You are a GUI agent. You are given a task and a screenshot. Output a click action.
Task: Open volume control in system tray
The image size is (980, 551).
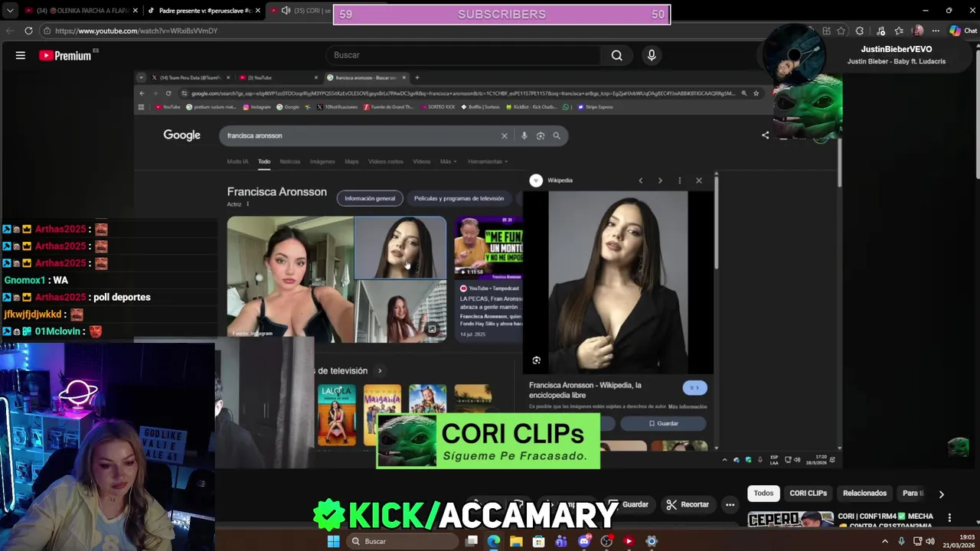click(931, 541)
